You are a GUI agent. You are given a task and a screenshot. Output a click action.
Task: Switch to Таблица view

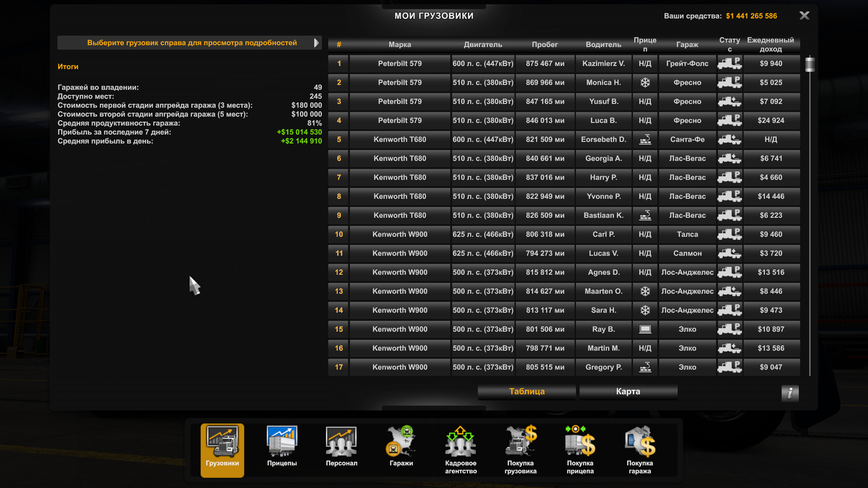[527, 391]
